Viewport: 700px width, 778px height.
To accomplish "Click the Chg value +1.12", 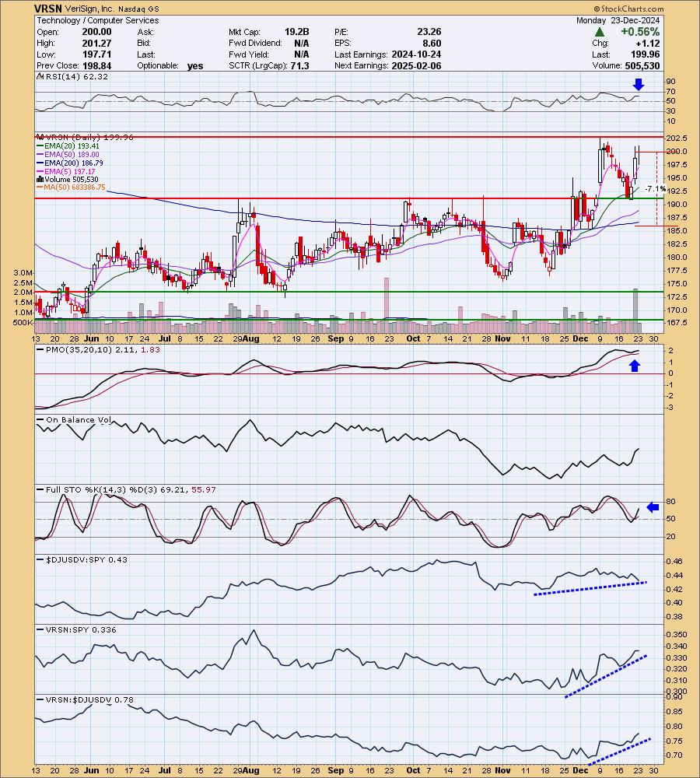I will coord(649,43).
